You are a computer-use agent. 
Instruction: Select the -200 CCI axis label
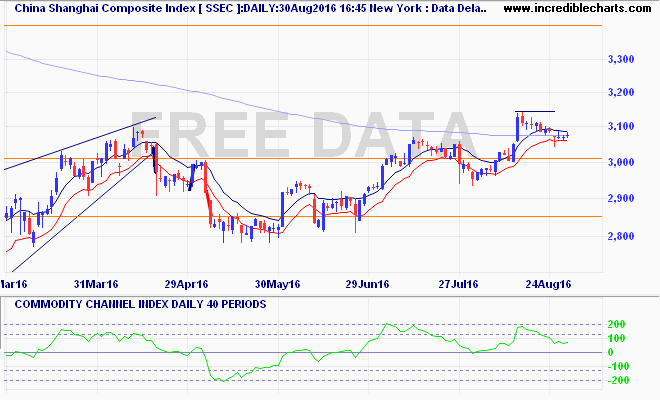(618, 380)
